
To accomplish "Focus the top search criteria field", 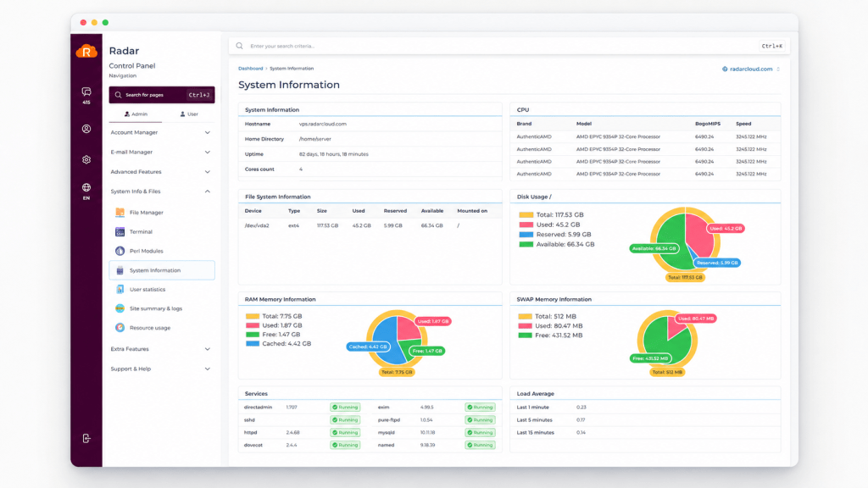I will pos(503,46).
